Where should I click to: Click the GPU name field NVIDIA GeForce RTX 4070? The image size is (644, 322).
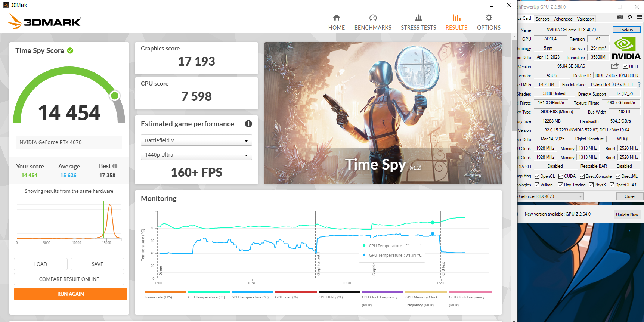571,30
